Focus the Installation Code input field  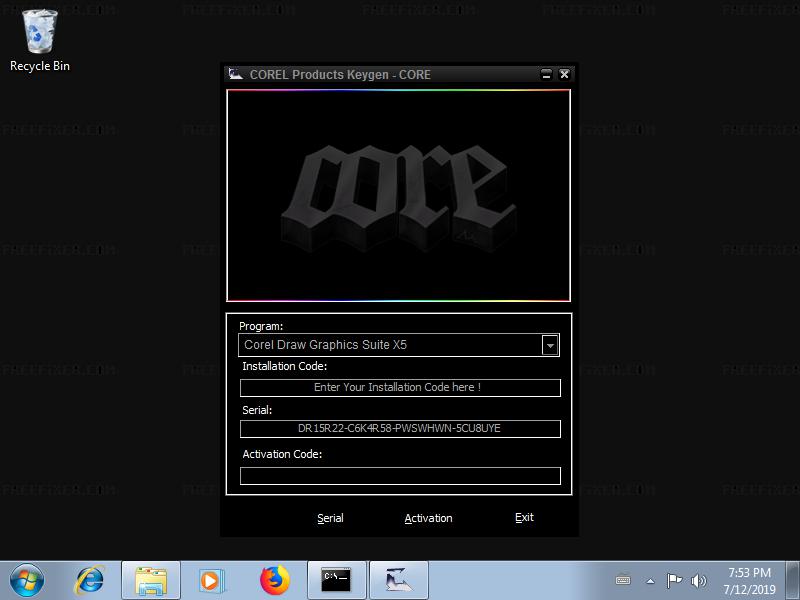pyautogui.click(x=400, y=388)
